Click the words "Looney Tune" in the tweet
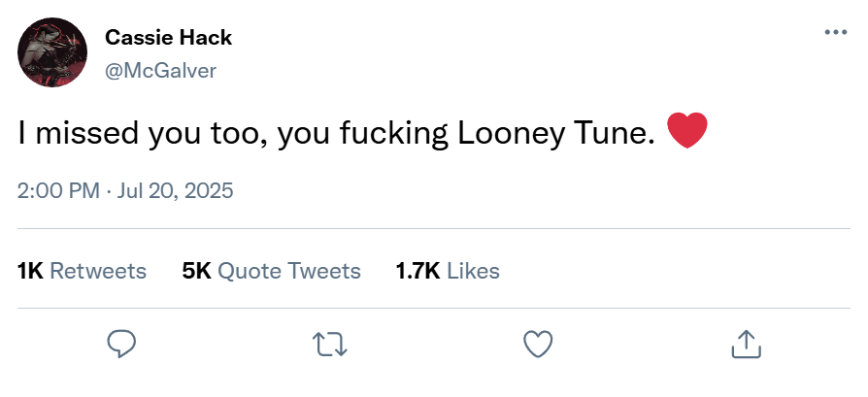This screenshot has width=868, height=397. [550, 134]
